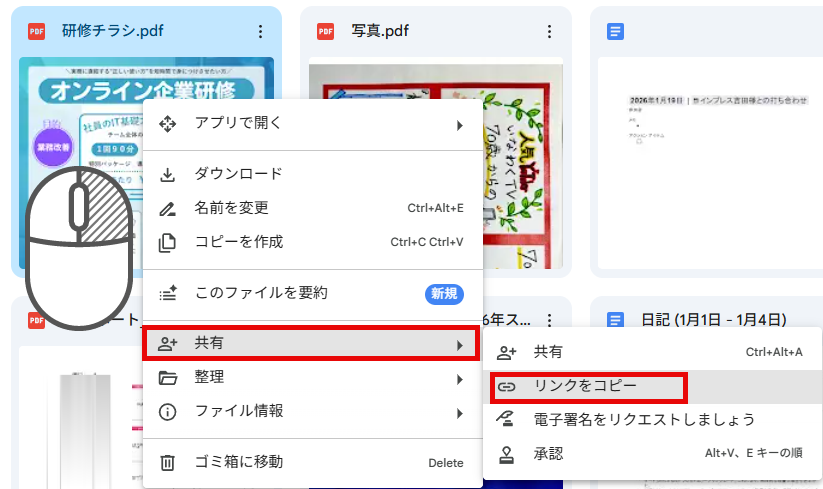Expand the アプリで開く submenu arrow
Screen dimensions: 823x489
coord(460,124)
